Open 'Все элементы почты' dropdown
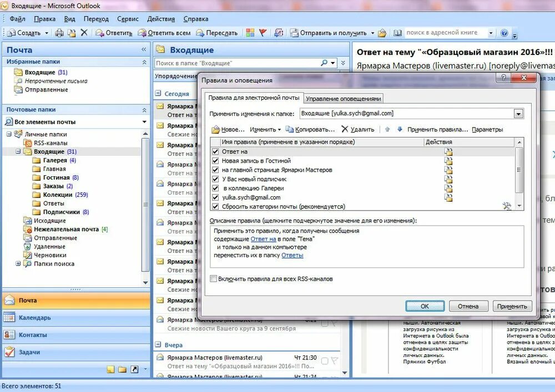This screenshot has height=392, width=555. coord(144,122)
